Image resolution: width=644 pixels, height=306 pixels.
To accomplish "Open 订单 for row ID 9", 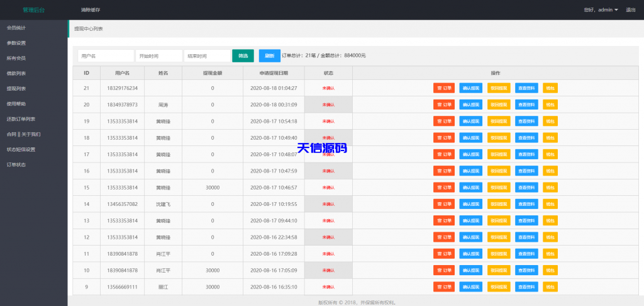I will pyautogui.click(x=443, y=286).
